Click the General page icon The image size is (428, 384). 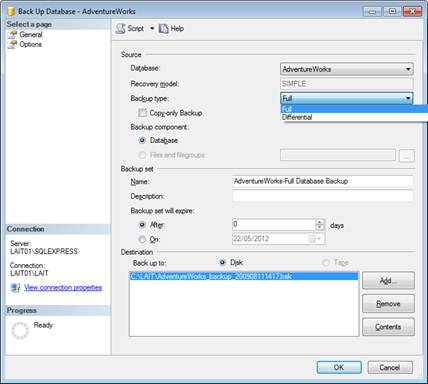pos(12,34)
